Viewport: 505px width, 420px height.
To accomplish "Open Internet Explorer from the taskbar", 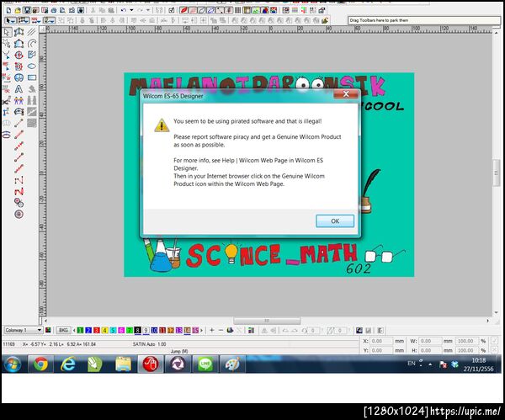I will pyautogui.click(x=68, y=364).
